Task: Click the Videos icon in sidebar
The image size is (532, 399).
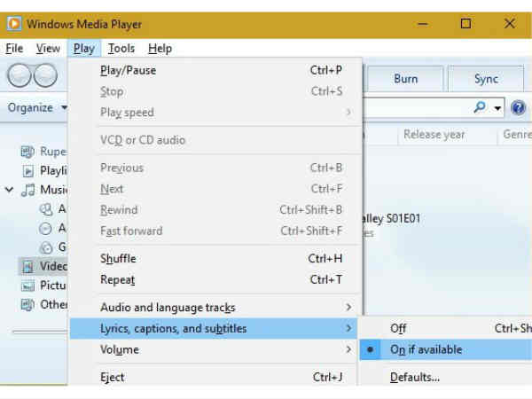Action: click(x=27, y=267)
